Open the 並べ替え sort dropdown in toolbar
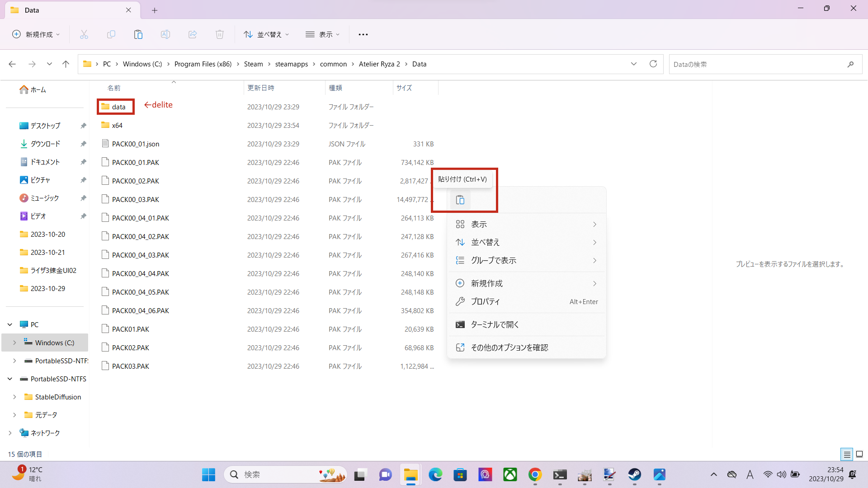 (266, 34)
